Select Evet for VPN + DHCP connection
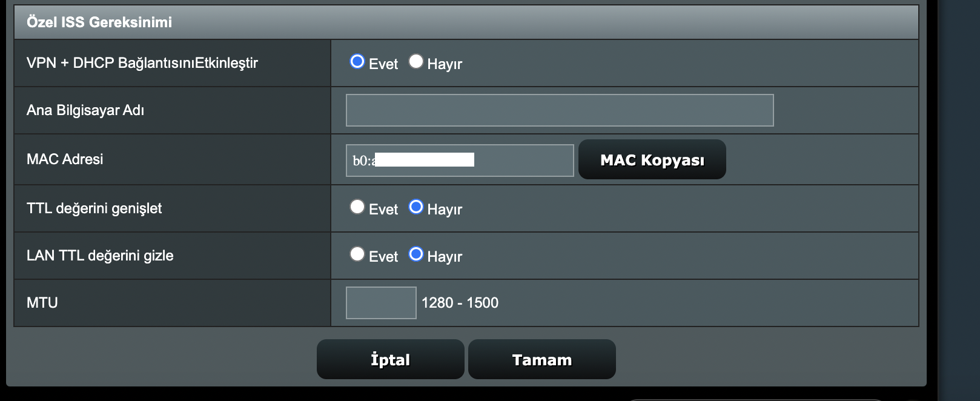The image size is (980, 401). click(x=357, y=61)
